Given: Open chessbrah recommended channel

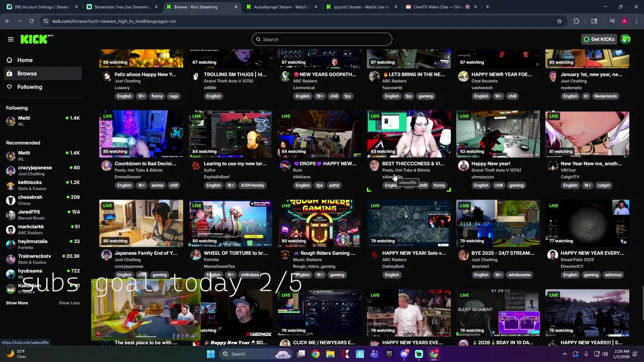Looking at the screenshot, I should pyautogui.click(x=43, y=200).
